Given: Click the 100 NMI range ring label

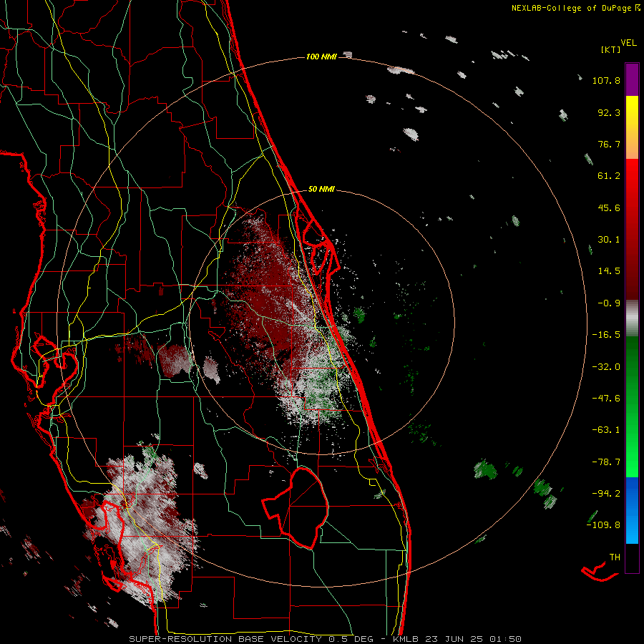Looking at the screenshot, I should coord(321,57).
